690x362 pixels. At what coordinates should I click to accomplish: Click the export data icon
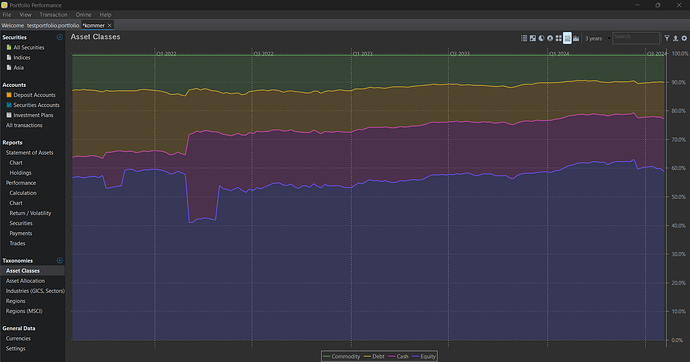pyautogui.click(x=675, y=38)
